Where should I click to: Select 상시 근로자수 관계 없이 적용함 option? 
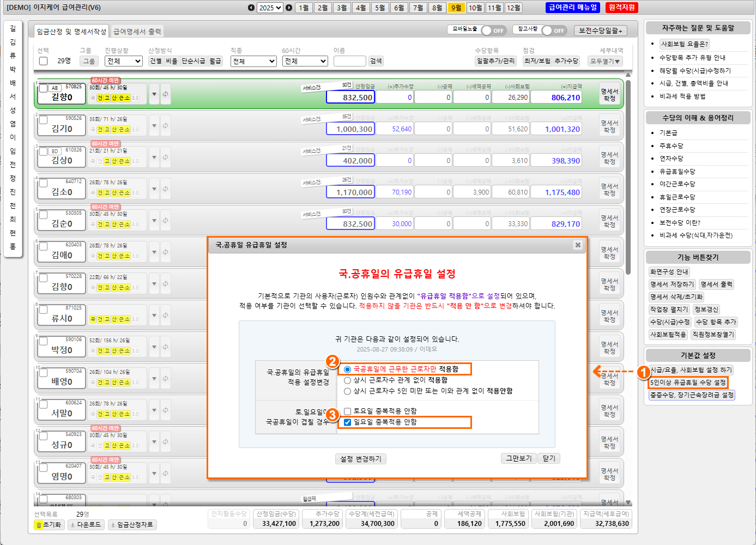[348, 380]
